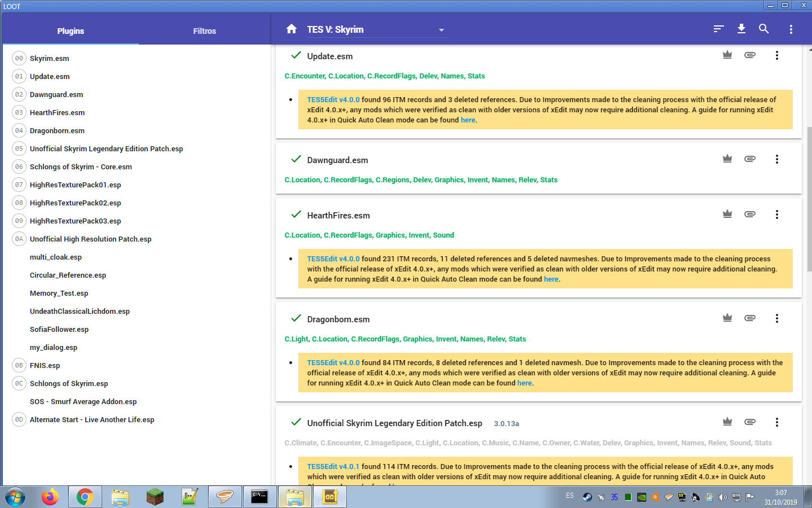Image resolution: width=812 pixels, height=508 pixels.
Task: Open the Update.esm card three-dot menu
Action: (x=777, y=55)
